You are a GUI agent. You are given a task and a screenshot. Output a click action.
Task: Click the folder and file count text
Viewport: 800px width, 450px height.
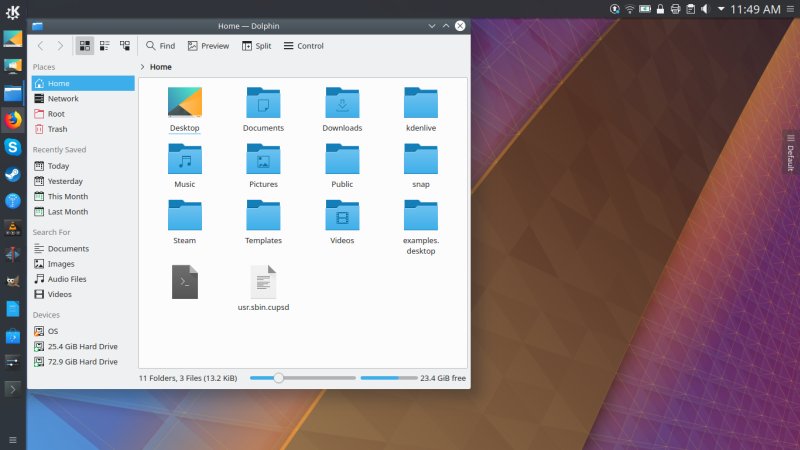pyautogui.click(x=188, y=378)
